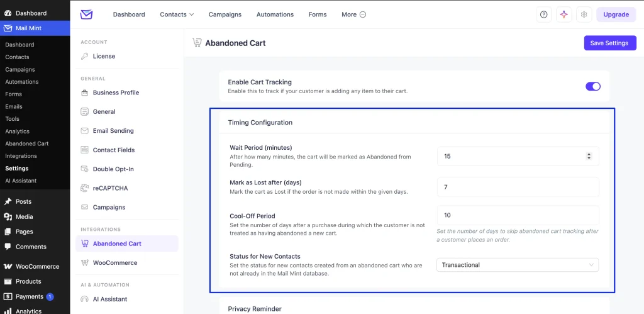Open Integrations in WP submenu
The image size is (644, 314).
(x=21, y=156)
